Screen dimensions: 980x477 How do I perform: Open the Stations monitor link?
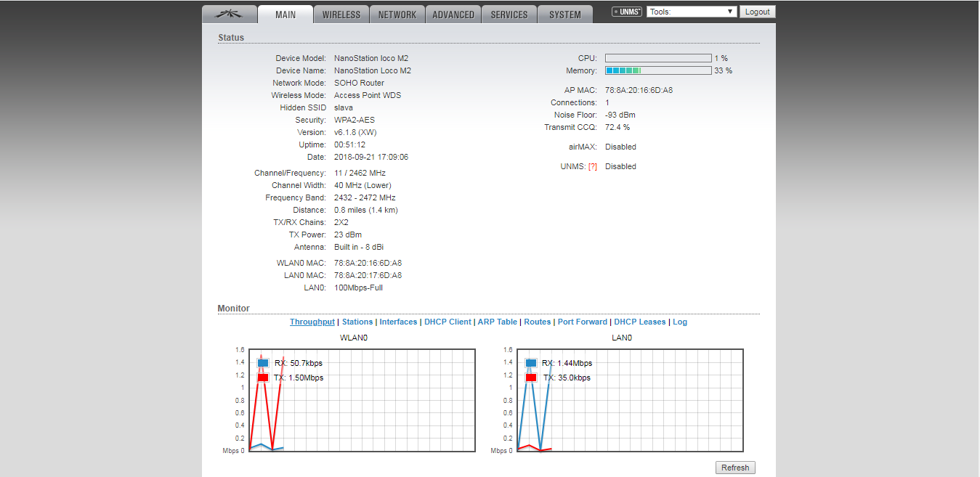click(x=357, y=322)
